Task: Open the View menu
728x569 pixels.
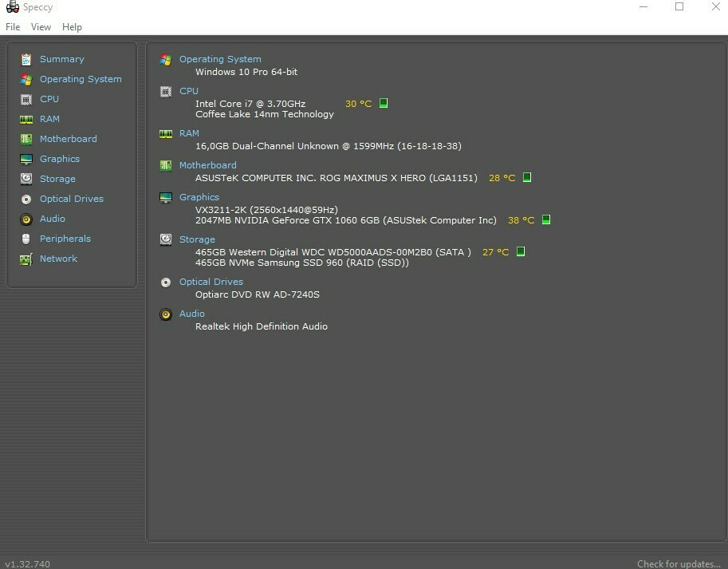Action: point(41,26)
